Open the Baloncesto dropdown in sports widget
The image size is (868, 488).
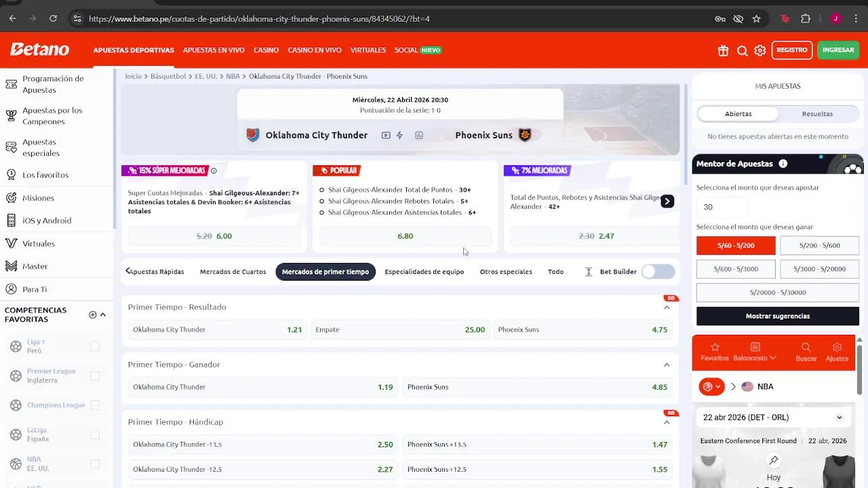[755, 352]
